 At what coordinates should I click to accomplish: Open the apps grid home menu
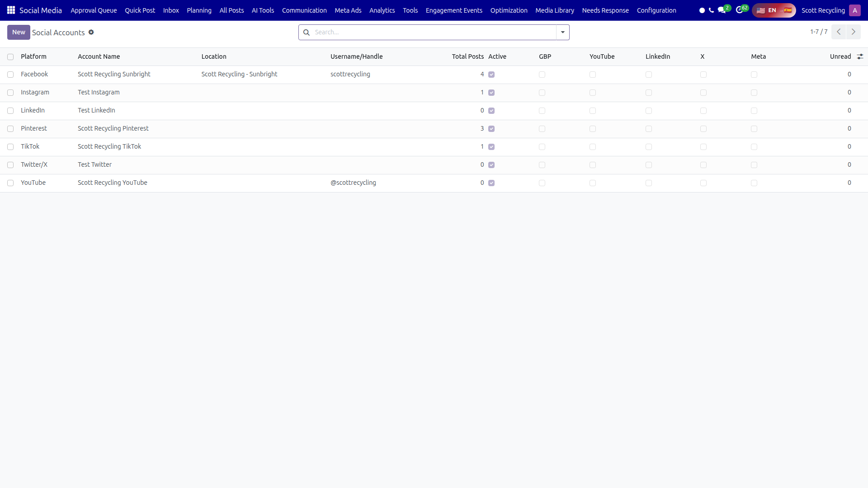point(11,10)
